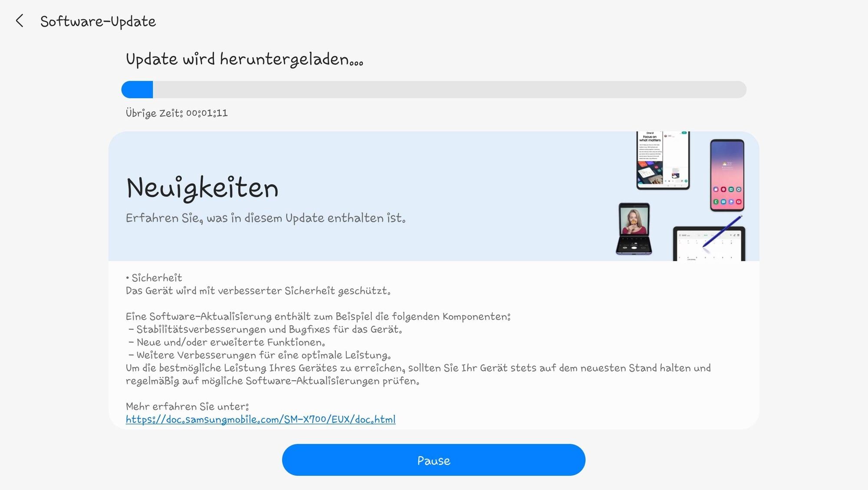868x490 pixels.
Task: Click the 'Update wird heruntergeladen' heading
Action: pos(244,59)
